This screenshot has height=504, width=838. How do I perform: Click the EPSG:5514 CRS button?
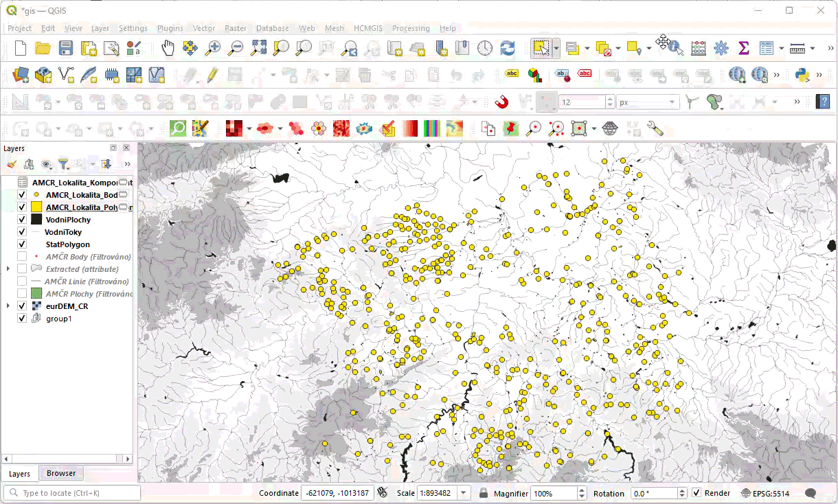(x=766, y=493)
